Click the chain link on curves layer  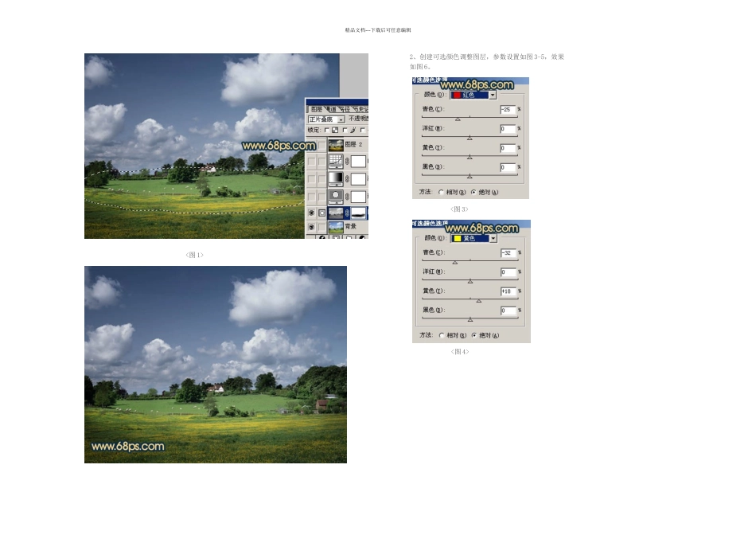(347, 161)
